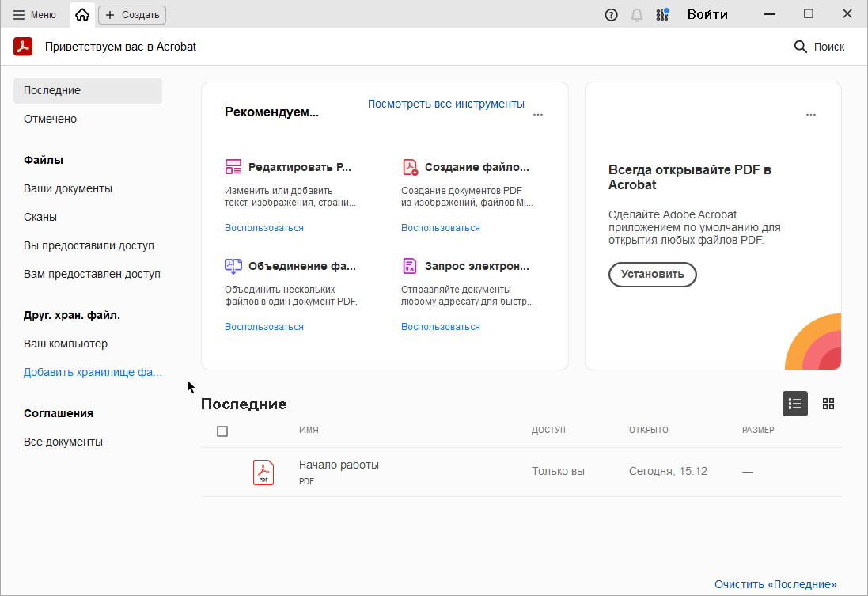Open Сканы in the sidebar

tap(40, 217)
